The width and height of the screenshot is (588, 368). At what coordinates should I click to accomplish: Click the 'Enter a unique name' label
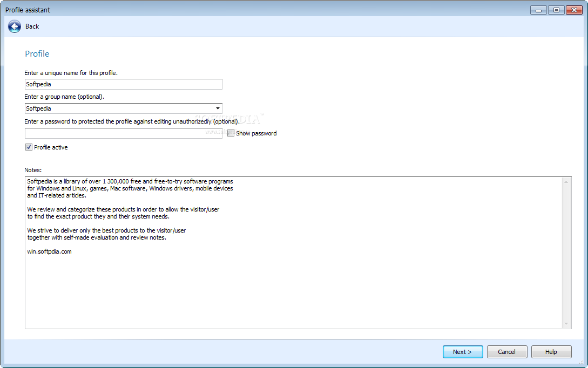[x=71, y=73]
